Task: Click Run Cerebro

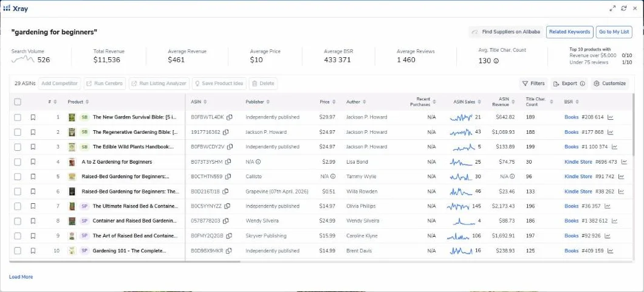Action: (104, 83)
